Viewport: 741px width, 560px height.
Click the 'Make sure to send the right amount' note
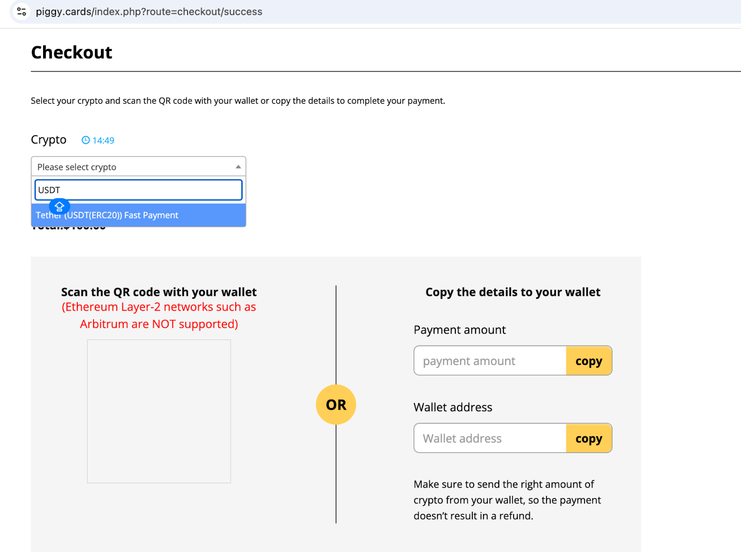[x=507, y=500]
